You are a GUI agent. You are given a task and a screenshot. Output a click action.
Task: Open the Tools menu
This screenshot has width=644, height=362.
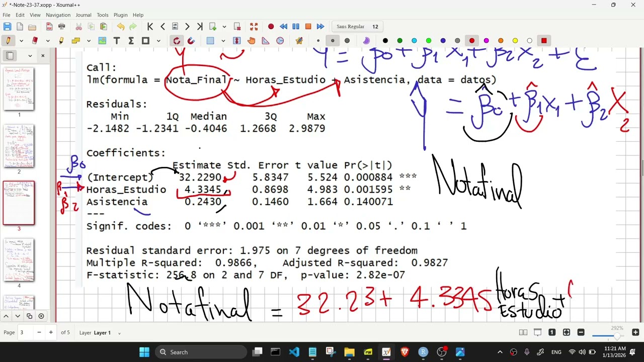103,15
